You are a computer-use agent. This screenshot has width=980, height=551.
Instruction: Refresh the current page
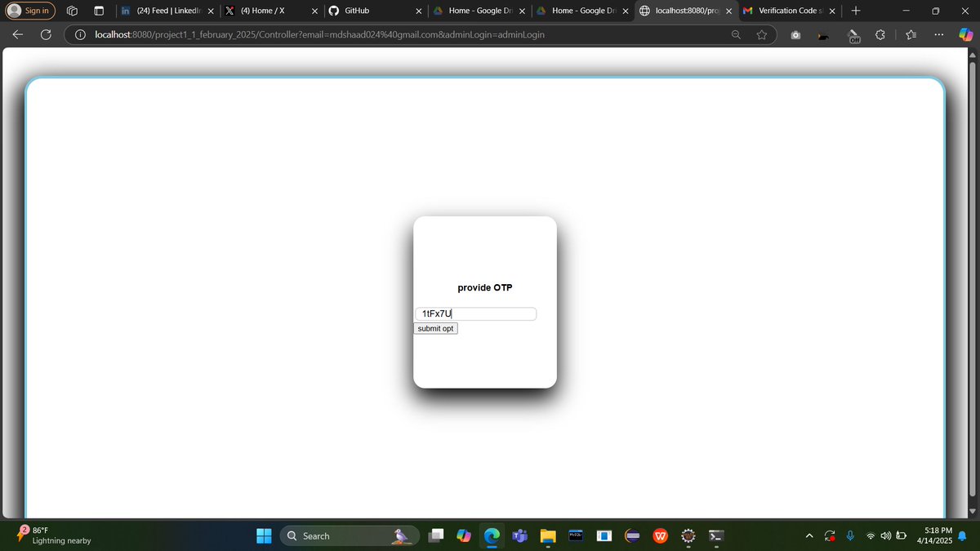[47, 35]
